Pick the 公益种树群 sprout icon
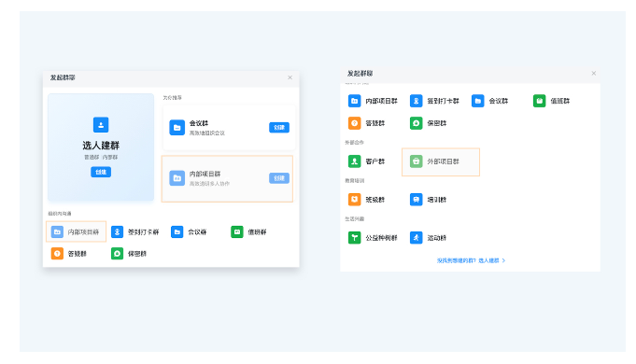 [x=355, y=237]
